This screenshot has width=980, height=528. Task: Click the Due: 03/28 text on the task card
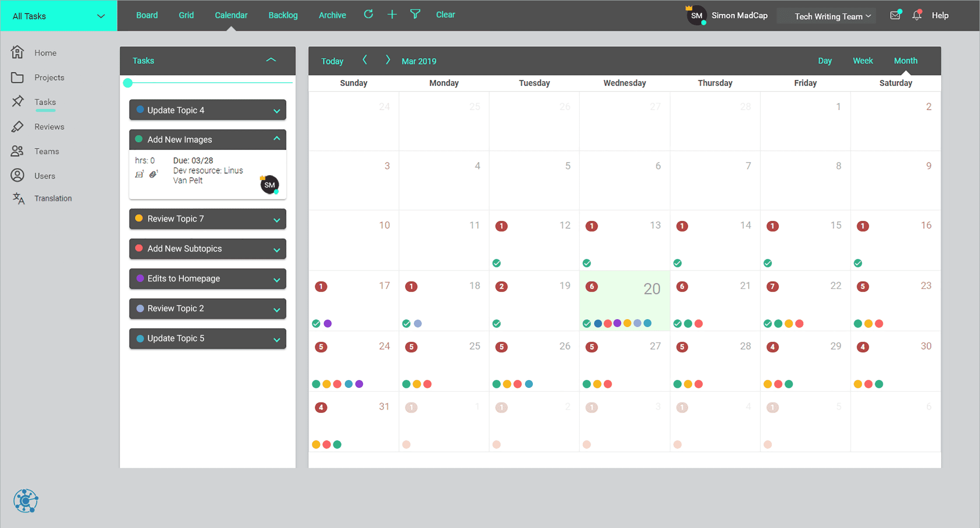click(x=193, y=160)
